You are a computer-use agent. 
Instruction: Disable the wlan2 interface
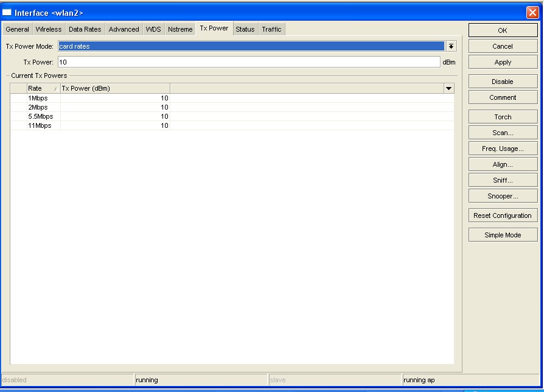503,82
